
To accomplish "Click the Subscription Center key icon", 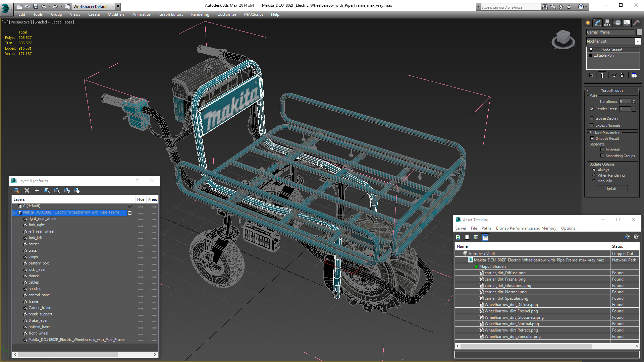I will pos(553,7).
